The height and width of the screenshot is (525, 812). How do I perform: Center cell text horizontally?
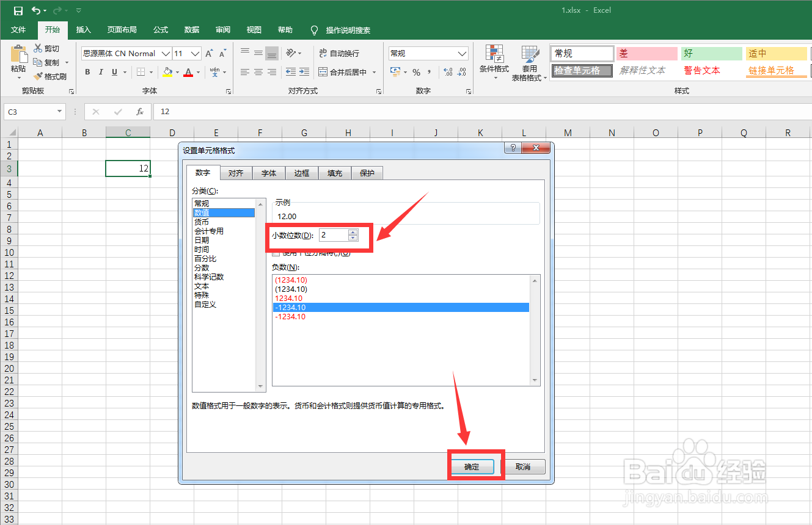pos(258,72)
